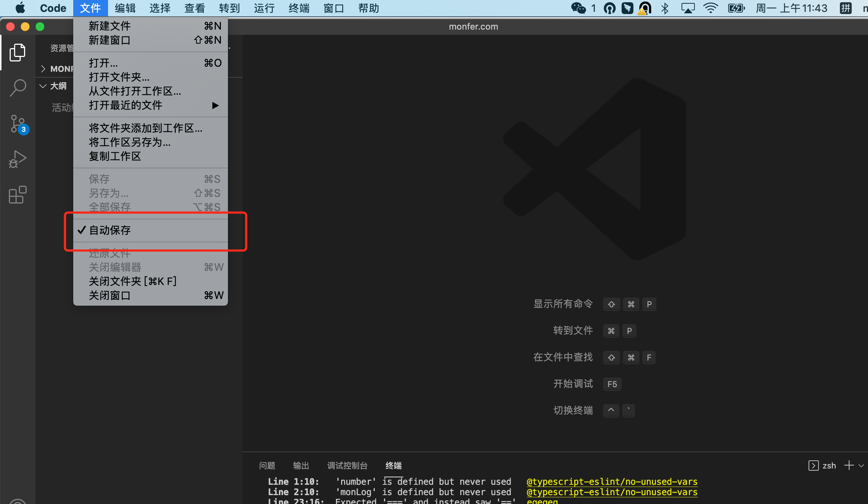
Task: Select 将工作区另存为… entry
Action: 151,142
